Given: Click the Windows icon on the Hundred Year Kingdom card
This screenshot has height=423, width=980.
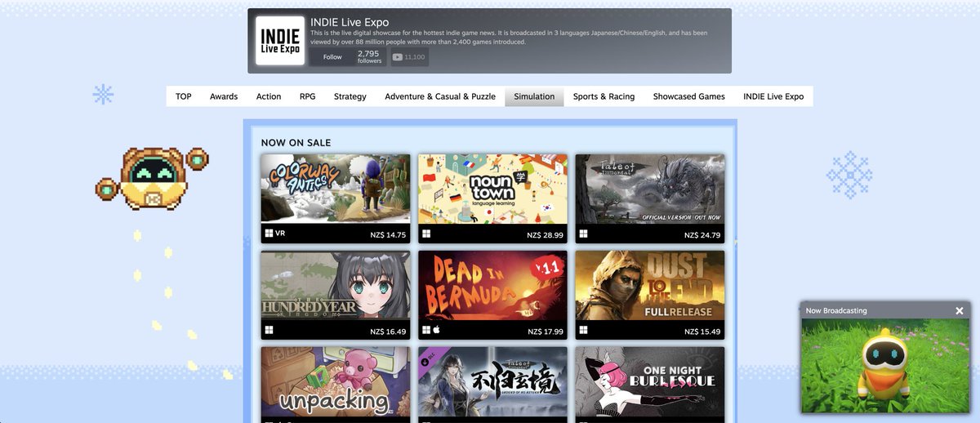Looking at the screenshot, I should pyautogui.click(x=269, y=330).
